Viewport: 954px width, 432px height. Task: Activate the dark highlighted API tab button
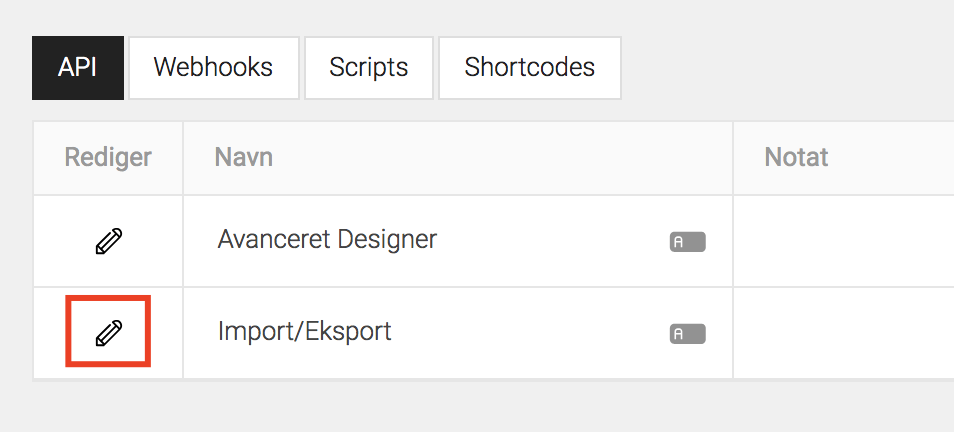pos(78,68)
